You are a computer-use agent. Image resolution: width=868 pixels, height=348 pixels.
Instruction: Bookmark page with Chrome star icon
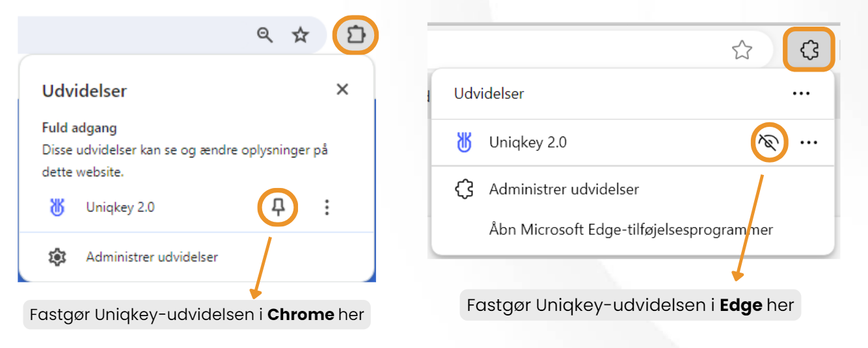[x=300, y=35]
